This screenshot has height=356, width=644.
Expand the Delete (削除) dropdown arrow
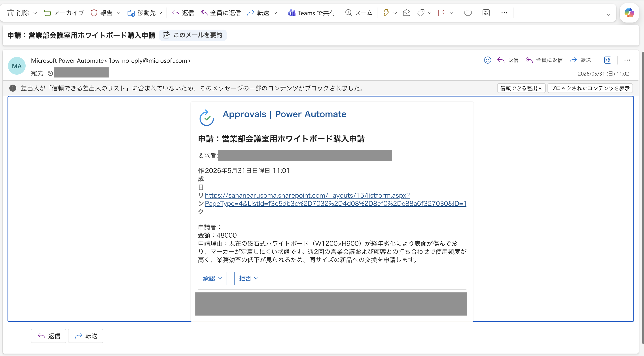click(x=35, y=13)
